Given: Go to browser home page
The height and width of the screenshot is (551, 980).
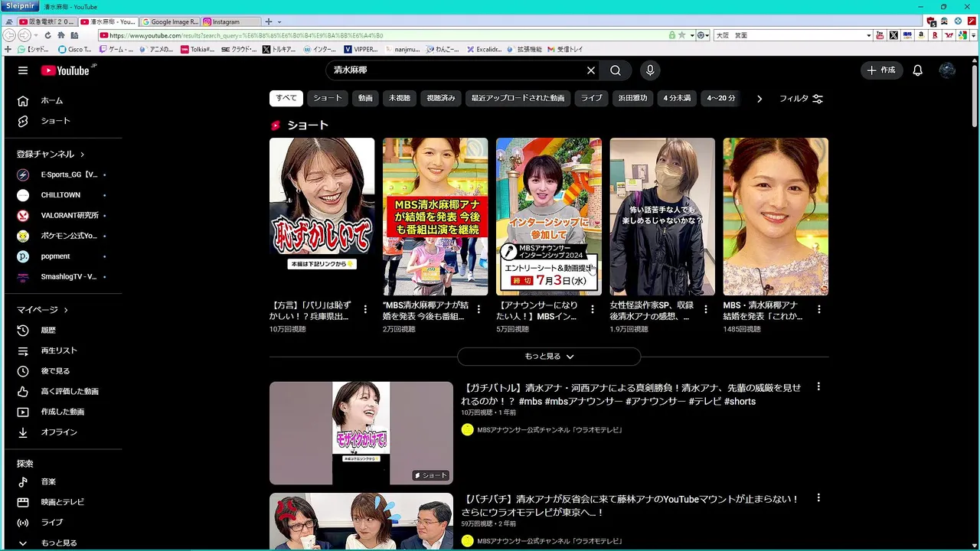Looking at the screenshot, I should [x=61, y=35].
